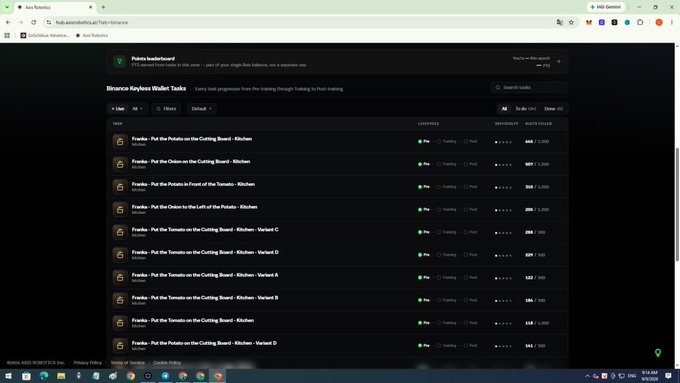The height and width of the screenshot is (383, 680).
Task: Click the search magnifier in Search tasks box
Action: (498, 88)
